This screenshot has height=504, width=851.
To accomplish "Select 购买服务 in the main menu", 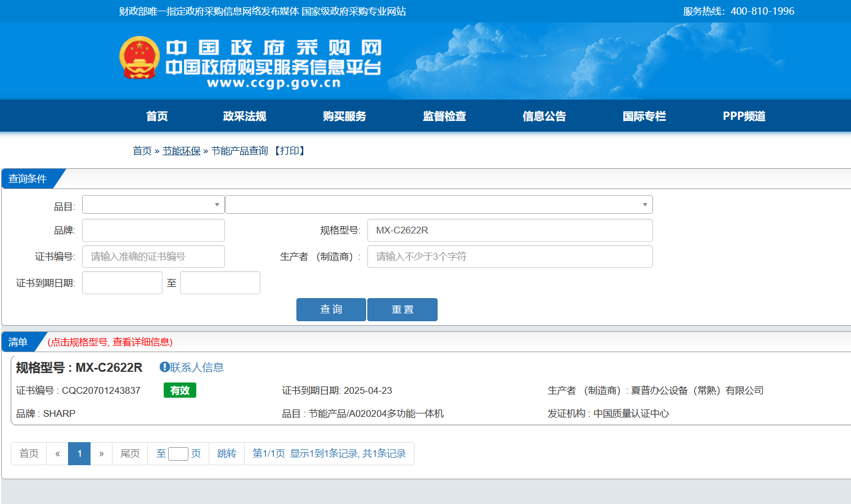I will 344,116.
